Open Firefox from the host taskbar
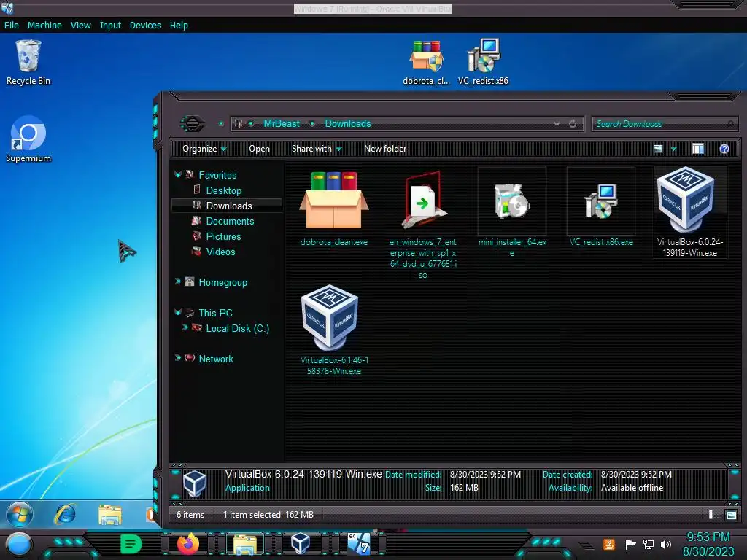This screenshot has width=747, height=560. tap(188, 544)
